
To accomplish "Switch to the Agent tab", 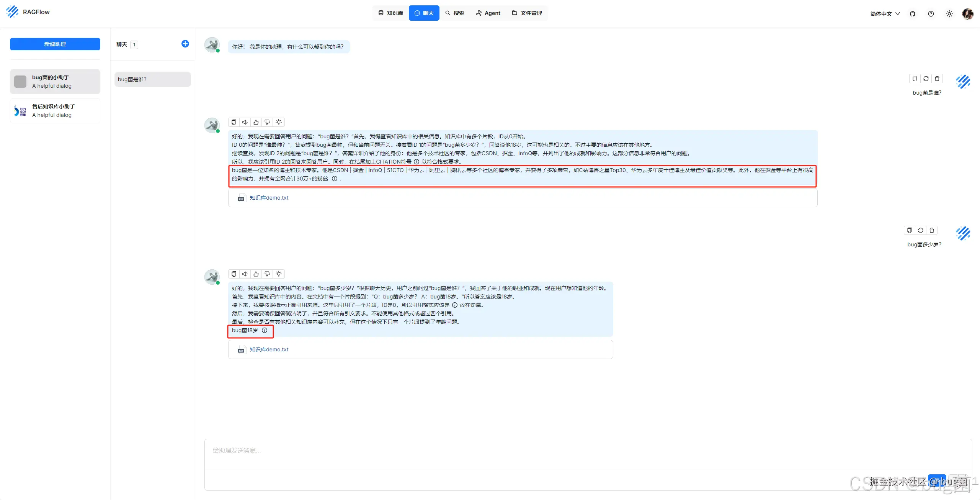I will point(488,13).
